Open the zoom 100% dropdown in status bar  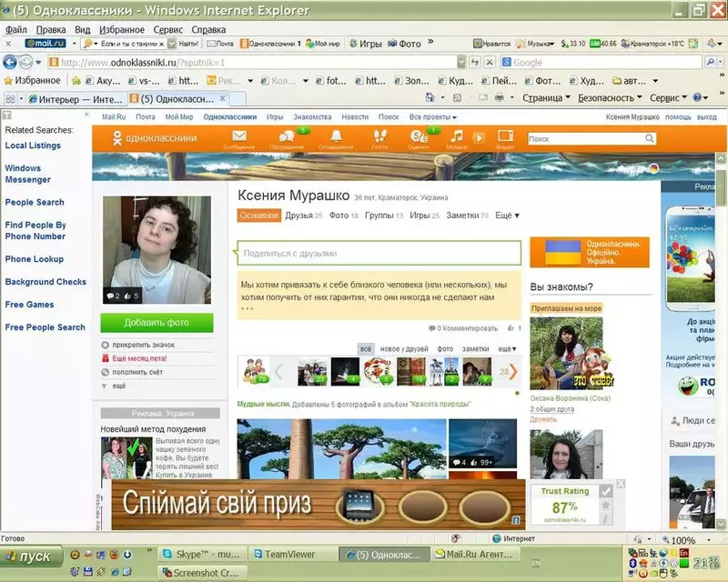point(709,540)
